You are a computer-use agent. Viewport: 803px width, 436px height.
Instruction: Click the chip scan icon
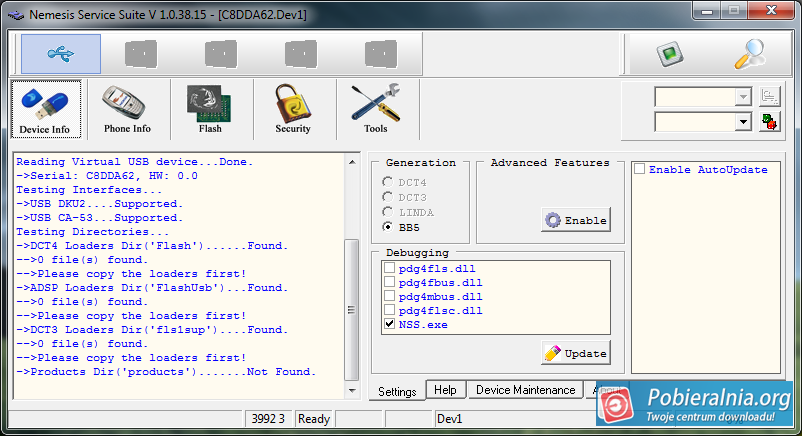coord(670,54)
